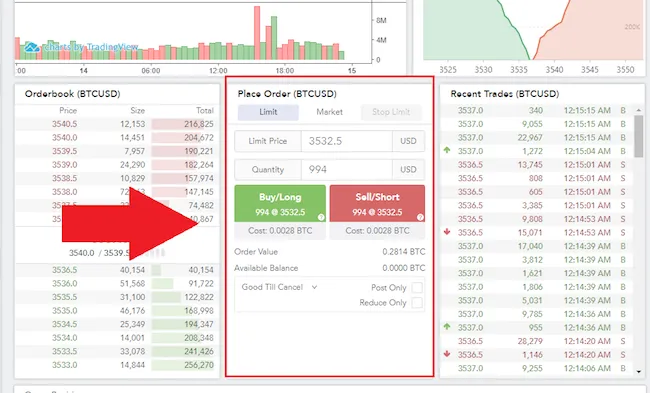This screenshot has height=393, width=650.
Task: Select orderbook bid price 3534.5
Action: 64,324
